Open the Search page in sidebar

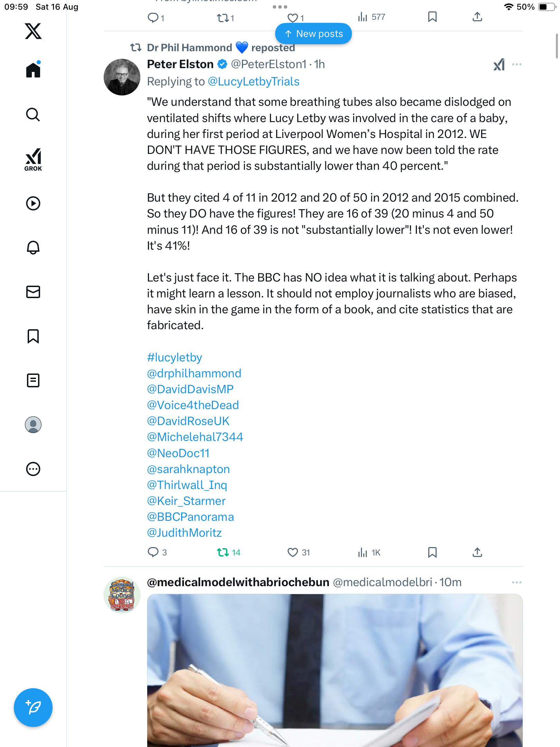pyautogui.click(x=33, y=114)
